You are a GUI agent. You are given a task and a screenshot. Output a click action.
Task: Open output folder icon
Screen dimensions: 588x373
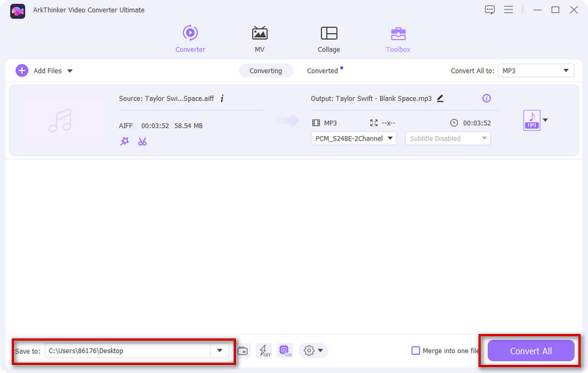243,351
